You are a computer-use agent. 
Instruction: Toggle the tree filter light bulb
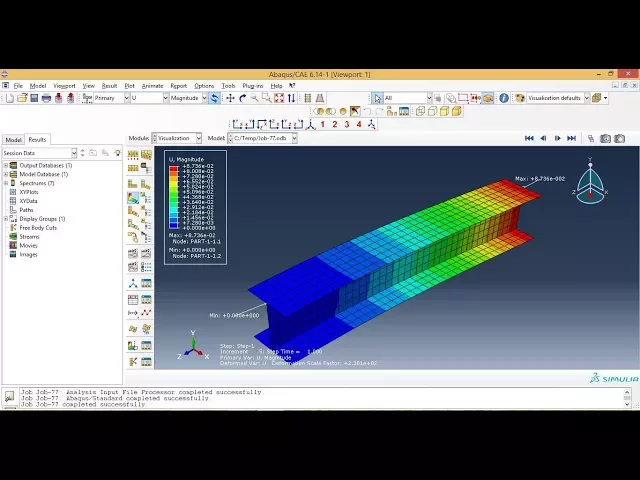118,153
